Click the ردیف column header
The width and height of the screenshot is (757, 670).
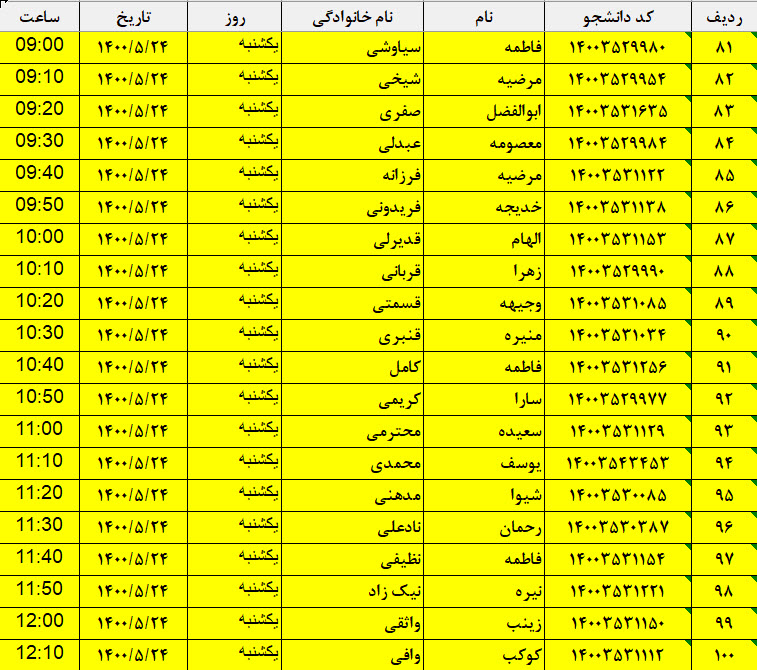click(724, 17)
